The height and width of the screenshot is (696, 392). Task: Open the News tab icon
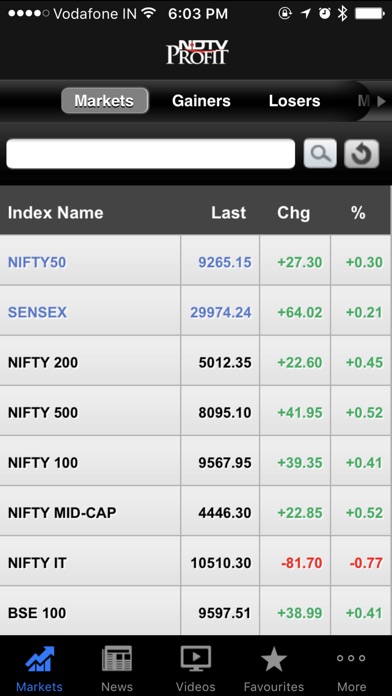point(117,659)
